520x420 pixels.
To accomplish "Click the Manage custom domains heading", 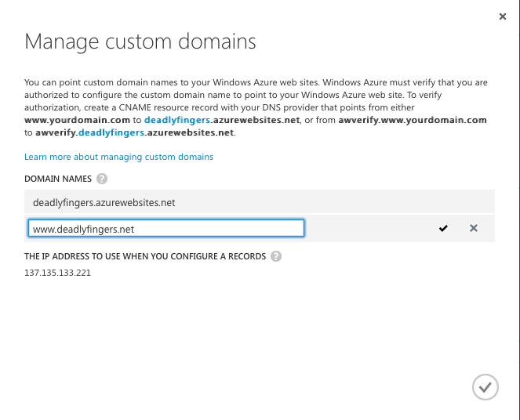I will pyautogui.click(x=140, y=42).
